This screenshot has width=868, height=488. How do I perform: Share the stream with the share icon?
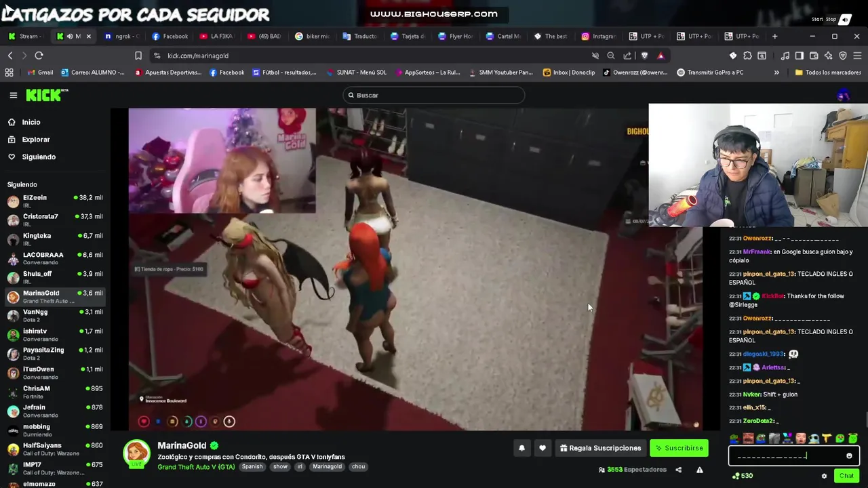(x=679, y=470)
